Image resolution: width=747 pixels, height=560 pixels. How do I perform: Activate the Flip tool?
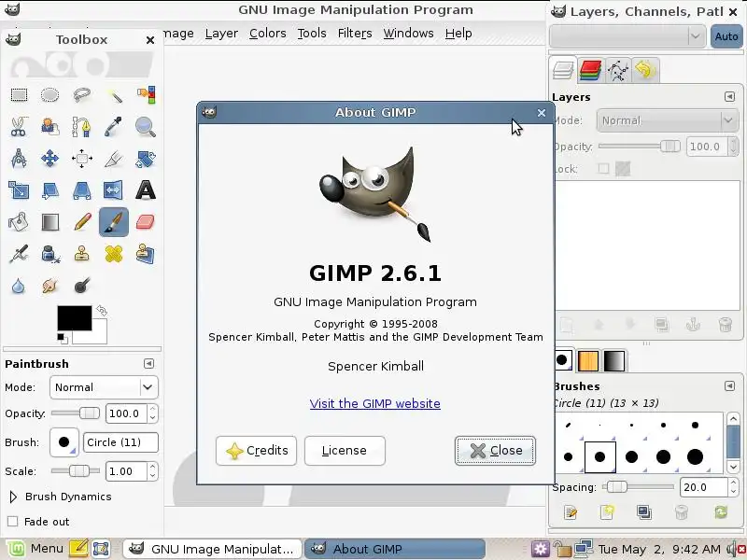pyautogui.click(x=114, y=190)
